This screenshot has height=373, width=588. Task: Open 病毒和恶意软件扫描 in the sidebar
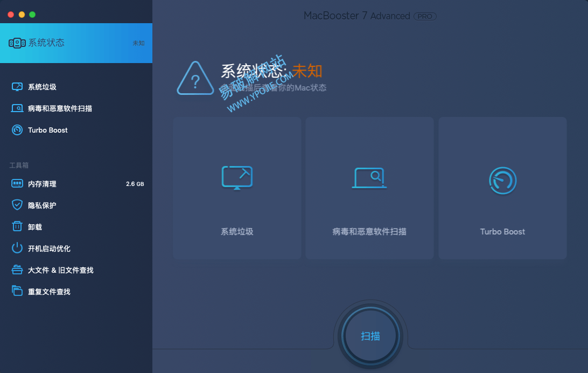coord(60,108)
